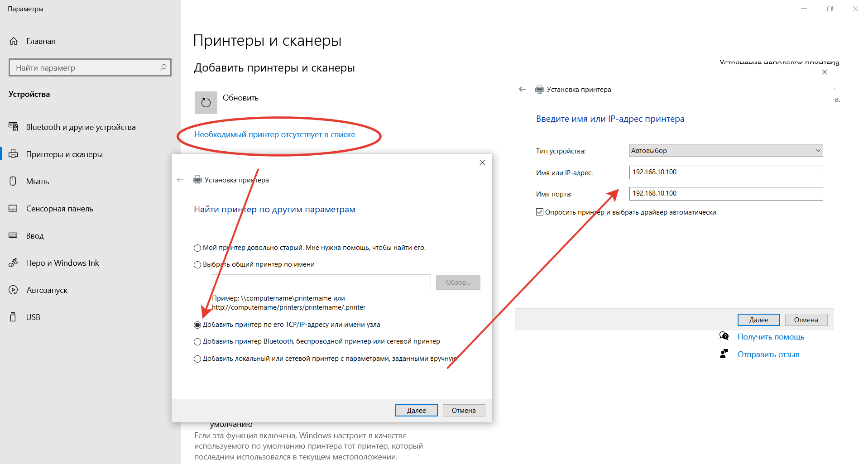Click the Pen and Windows Ink icon
The image size is (868, 464).
point(13,263)
